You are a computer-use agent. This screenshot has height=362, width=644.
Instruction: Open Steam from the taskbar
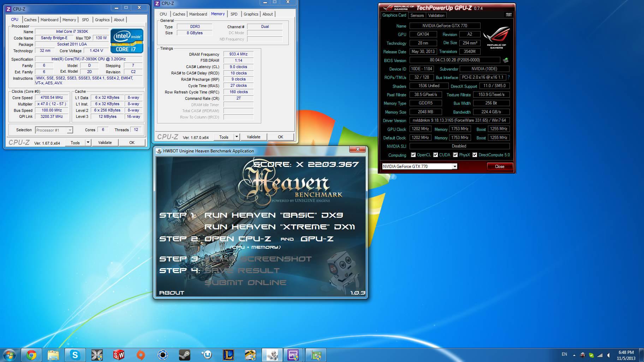pos(184,355)
